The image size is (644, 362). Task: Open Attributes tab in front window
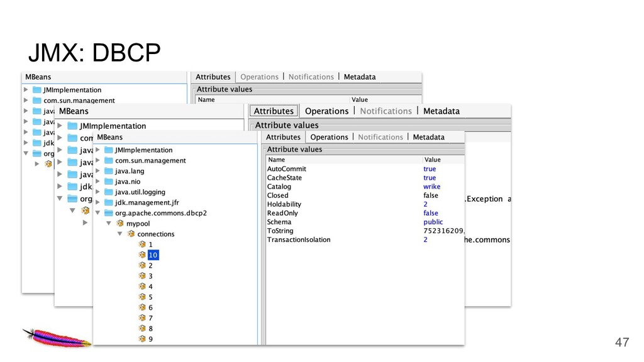pyautogui.click(x=284, y=137)
